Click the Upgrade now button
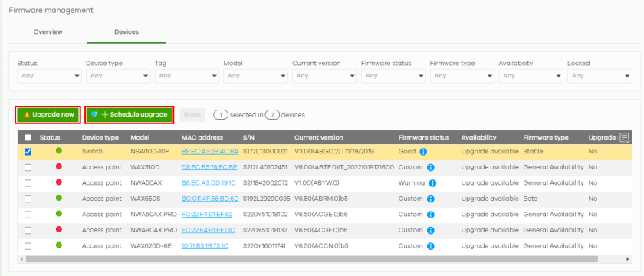Screen dimensions: 644x276 [48, 114]
